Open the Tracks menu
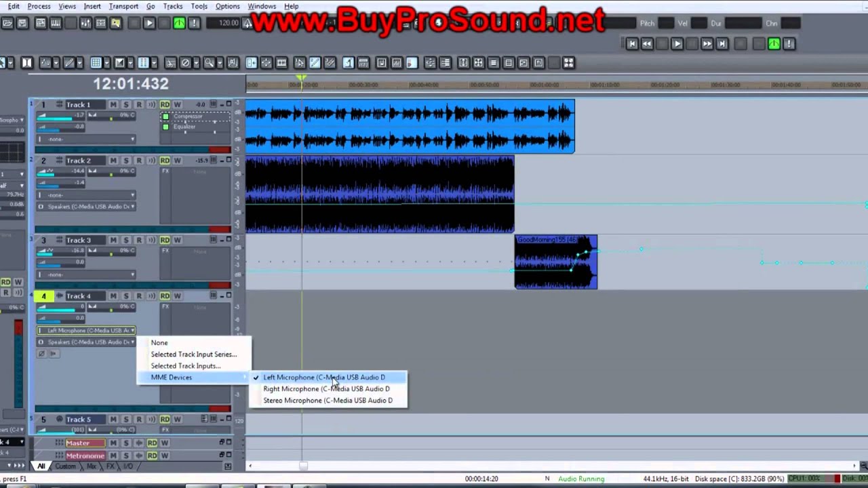 [173, 6]
